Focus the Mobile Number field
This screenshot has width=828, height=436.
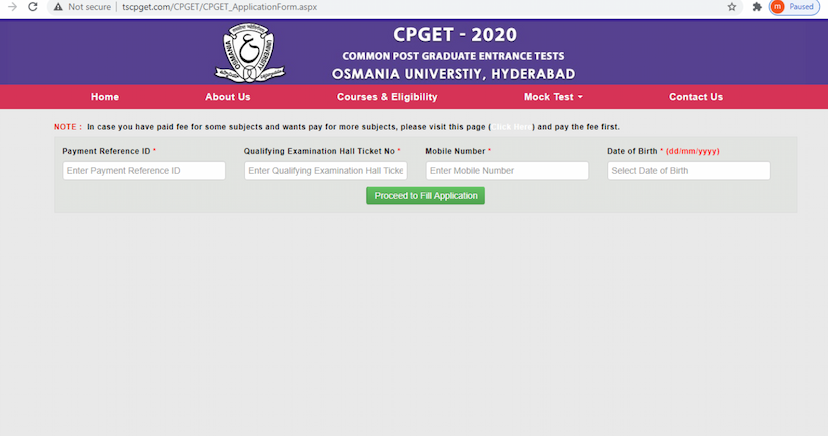point(507,170)
